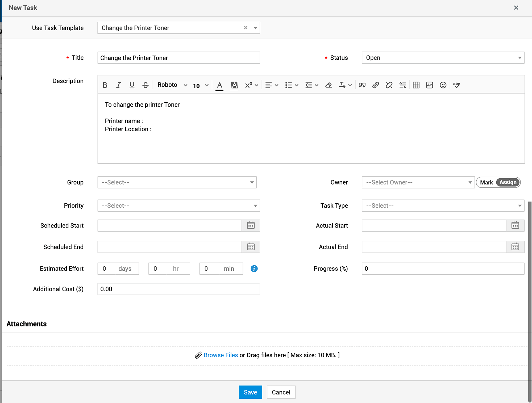This screenshot has height=403, width=532.
Task: Open the Scheduled Start calendar picker
Action: click(251, 225)
